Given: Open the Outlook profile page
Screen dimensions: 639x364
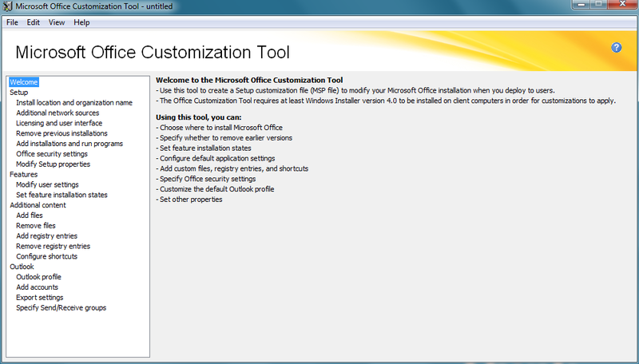Looking at the screenshot, I should [38, 277].
